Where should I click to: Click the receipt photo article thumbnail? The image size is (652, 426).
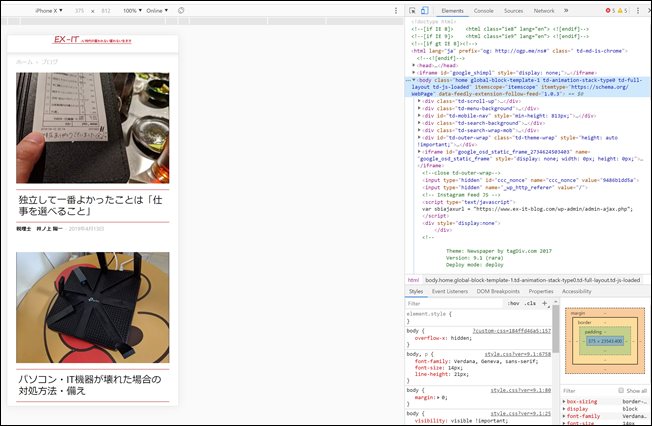pos(93,128)
